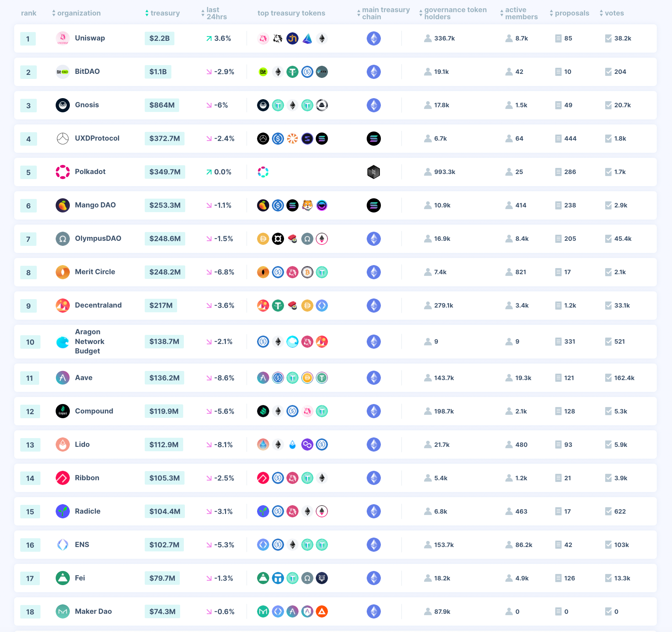Click the rank 7 badge
This screenshot has width=672, height=632.
pos(28,239)
